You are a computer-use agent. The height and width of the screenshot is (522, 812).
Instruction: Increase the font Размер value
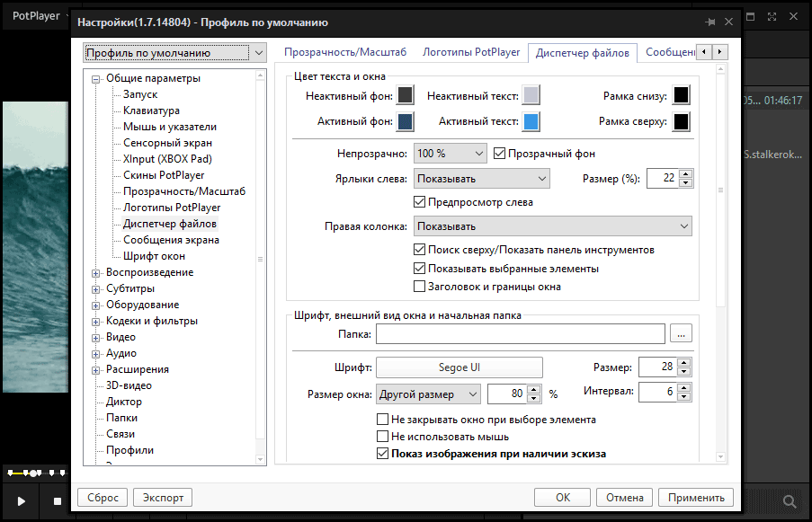684,363
